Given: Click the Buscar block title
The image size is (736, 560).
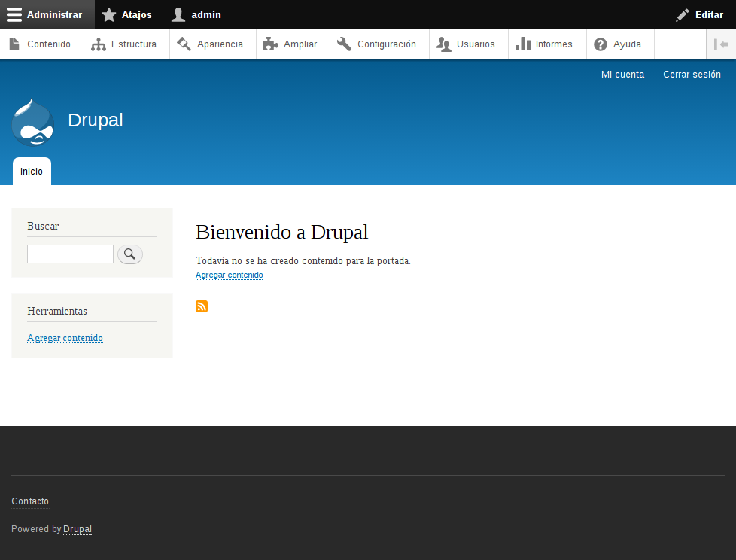Looking at the screenshot, I should coord(43,227).
